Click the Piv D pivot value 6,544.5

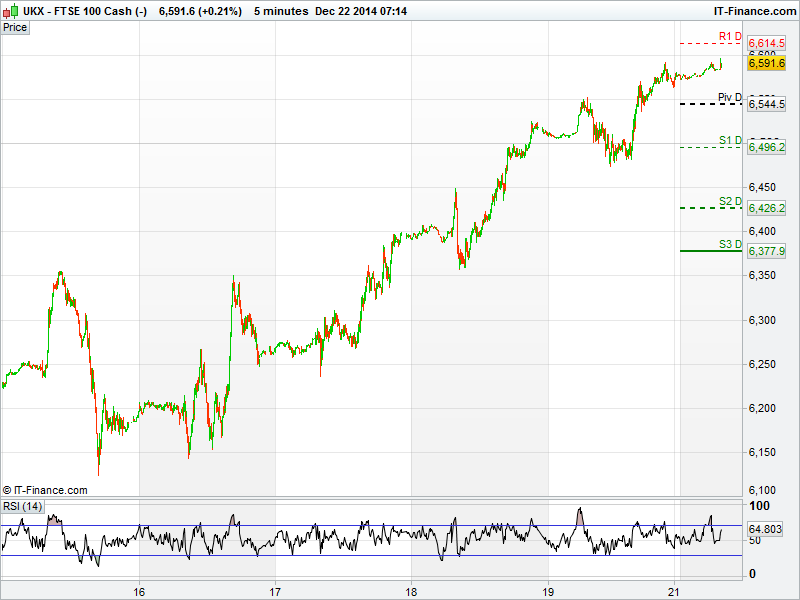[x=767, y=104]
